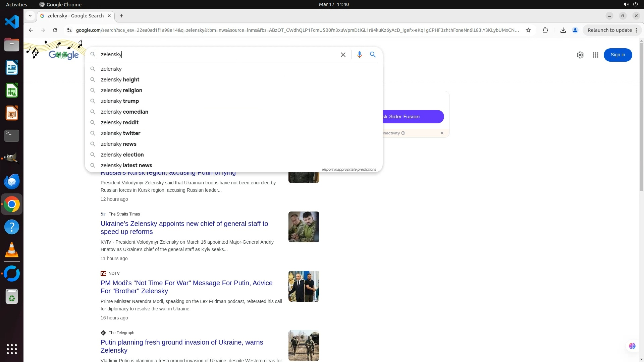Bookmark this page with star icon
This screenshot has height=362, width=644.
pos(528,30)
